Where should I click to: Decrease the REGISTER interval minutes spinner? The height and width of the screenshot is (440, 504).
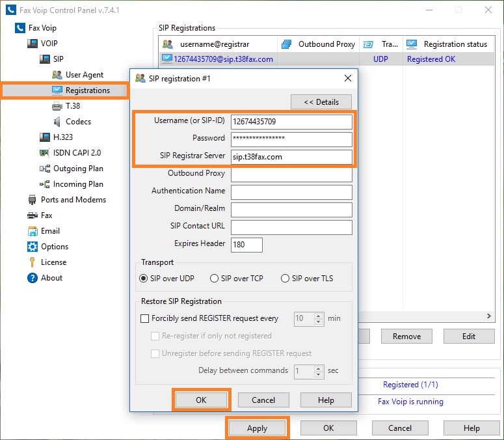[x=318, y=322]
